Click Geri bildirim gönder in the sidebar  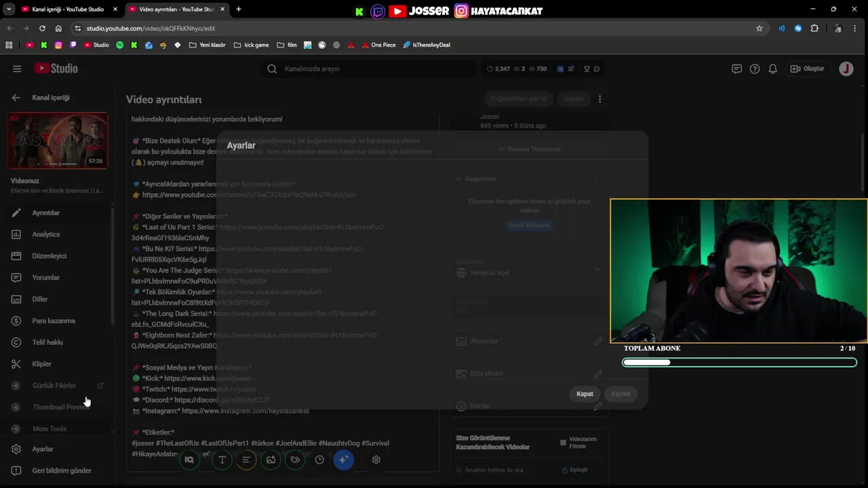(56, 470)
